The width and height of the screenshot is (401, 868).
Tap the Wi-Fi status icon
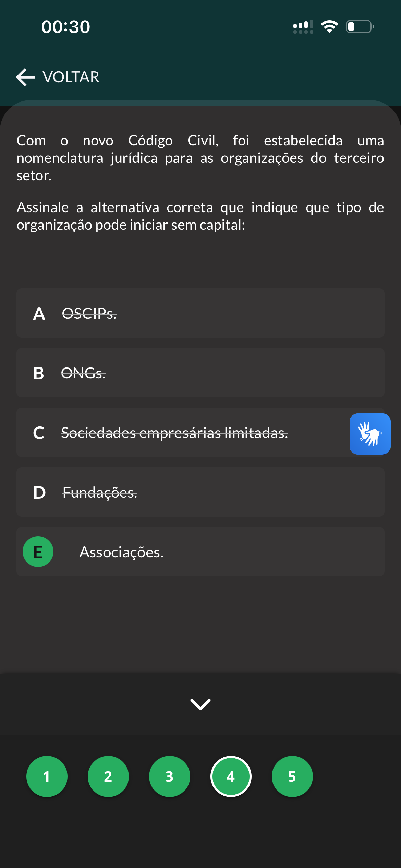pyautogui.click(x=329, y=27)
